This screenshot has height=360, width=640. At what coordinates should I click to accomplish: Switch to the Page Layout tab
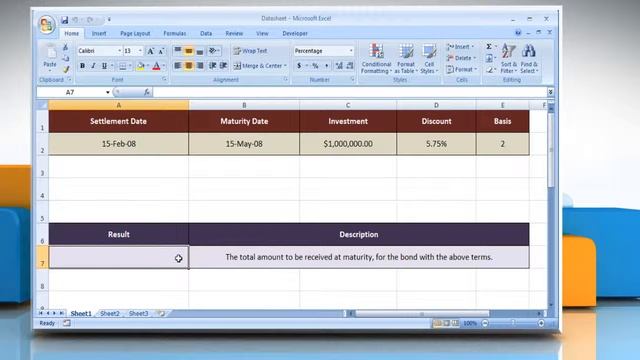[135, 33]
